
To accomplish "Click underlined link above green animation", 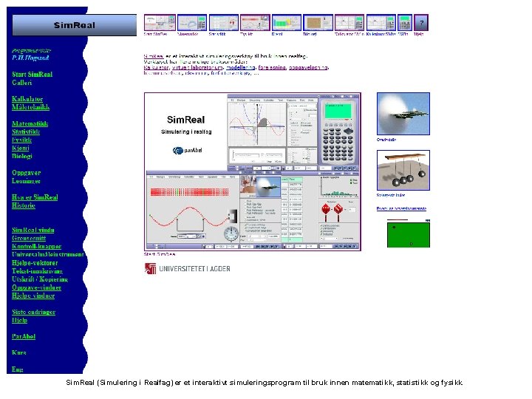I will [x=401, y=208].
